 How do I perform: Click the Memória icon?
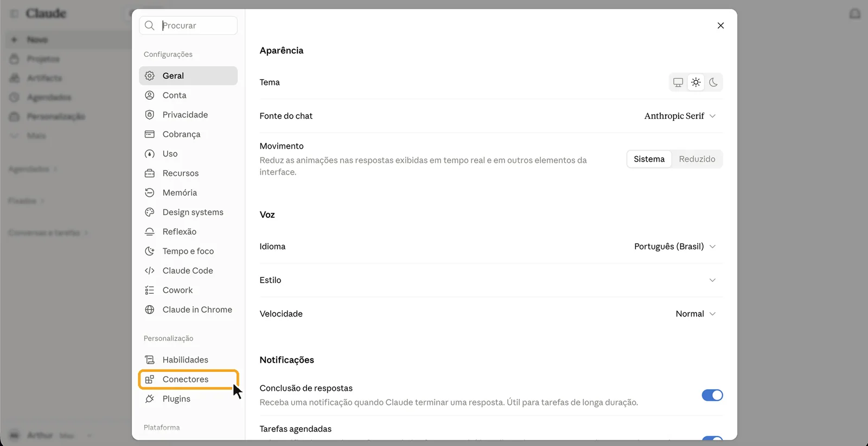point(150,193)
